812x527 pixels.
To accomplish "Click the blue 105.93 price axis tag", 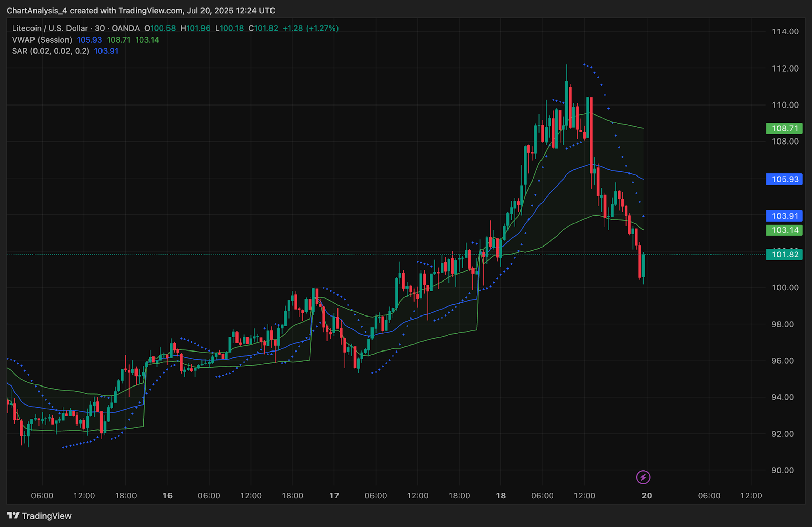I will pos(784,179).
